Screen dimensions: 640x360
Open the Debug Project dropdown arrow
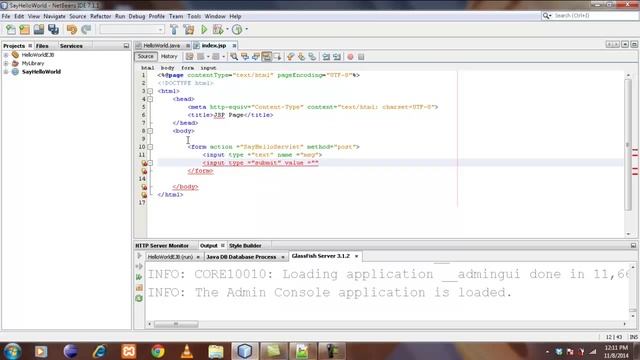click(x=227, y=29)
